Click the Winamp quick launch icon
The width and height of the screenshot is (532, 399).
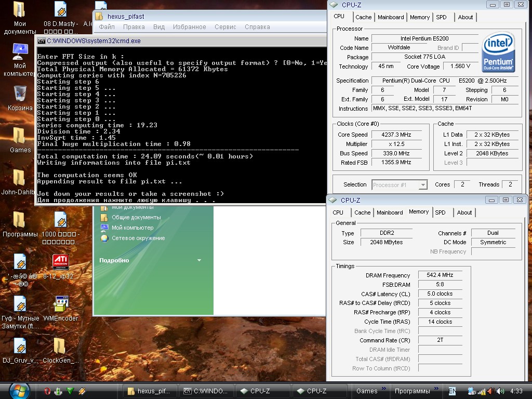[x=82, y=391]
